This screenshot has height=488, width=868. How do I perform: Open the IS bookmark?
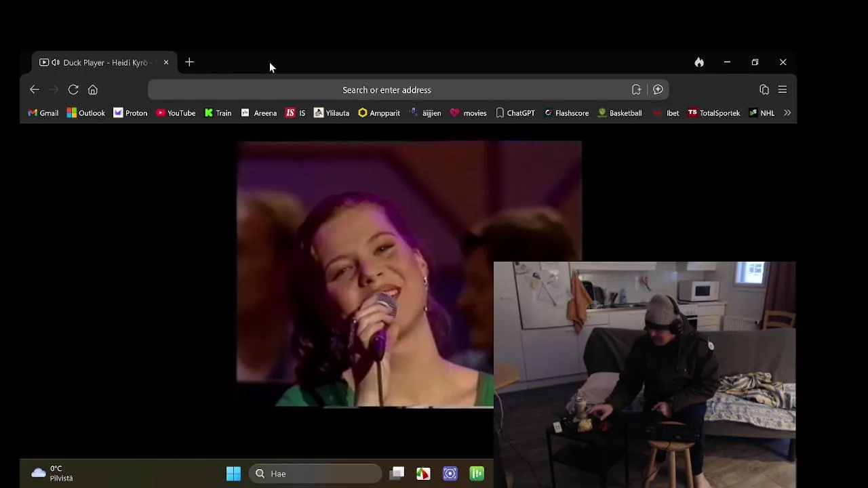(x=296, y=113)
